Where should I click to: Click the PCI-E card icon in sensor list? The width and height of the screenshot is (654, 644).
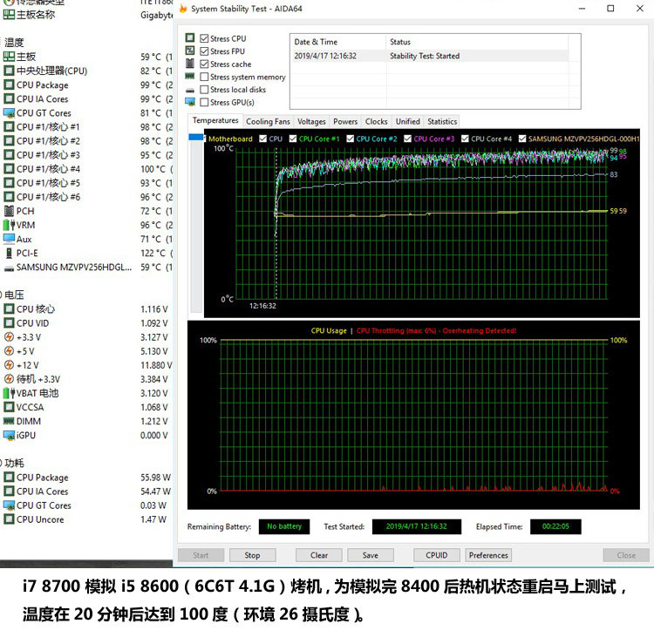[9, 253]
